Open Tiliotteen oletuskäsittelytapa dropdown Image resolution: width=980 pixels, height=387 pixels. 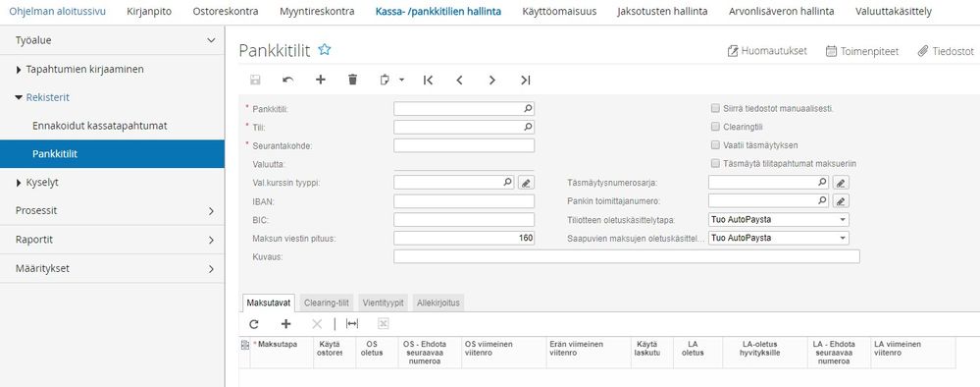coord(779,220)
